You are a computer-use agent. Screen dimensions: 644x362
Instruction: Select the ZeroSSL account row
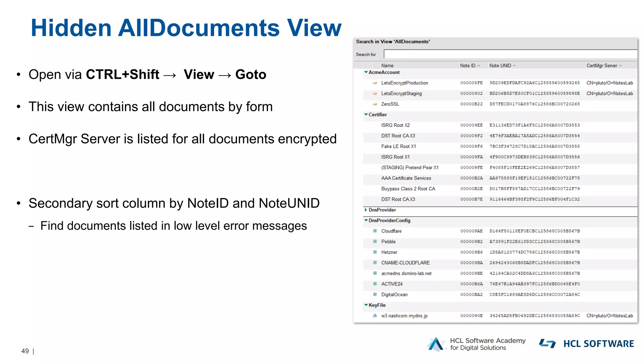tap(500, 104)
